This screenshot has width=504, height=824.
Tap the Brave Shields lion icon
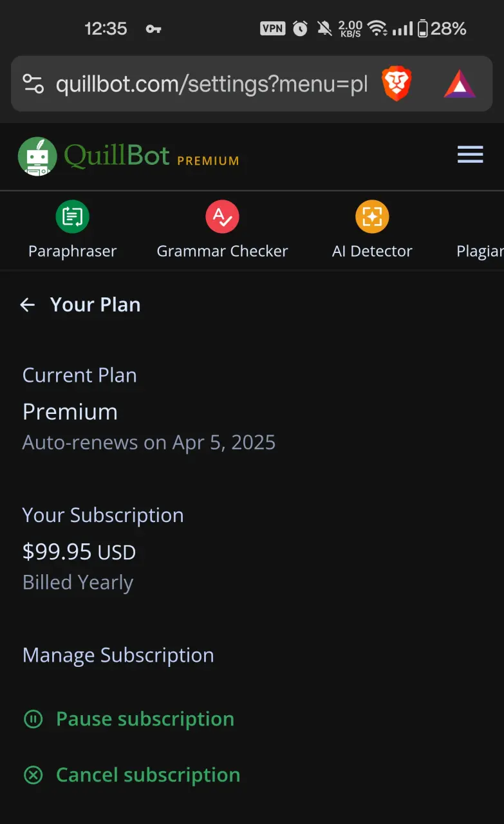pos(397,84)
